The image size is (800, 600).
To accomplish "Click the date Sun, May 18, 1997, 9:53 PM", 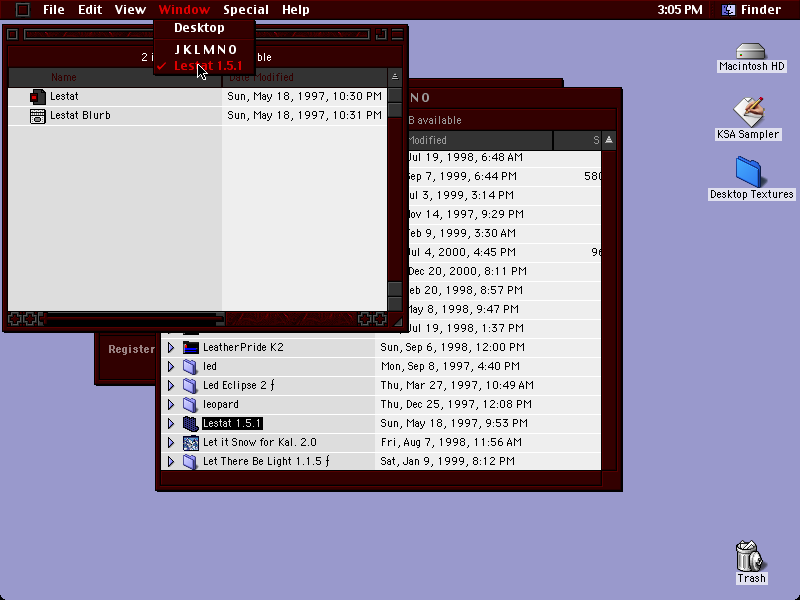I will click(x=454, y=423).
